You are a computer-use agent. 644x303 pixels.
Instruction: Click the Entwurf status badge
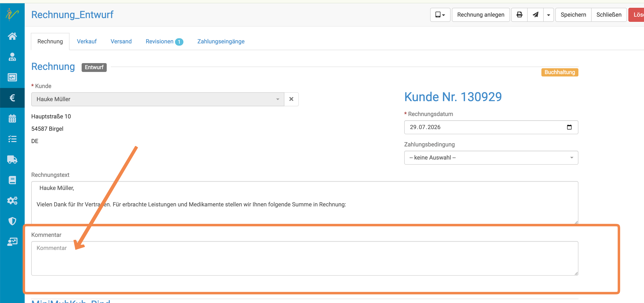coord(94,67)
